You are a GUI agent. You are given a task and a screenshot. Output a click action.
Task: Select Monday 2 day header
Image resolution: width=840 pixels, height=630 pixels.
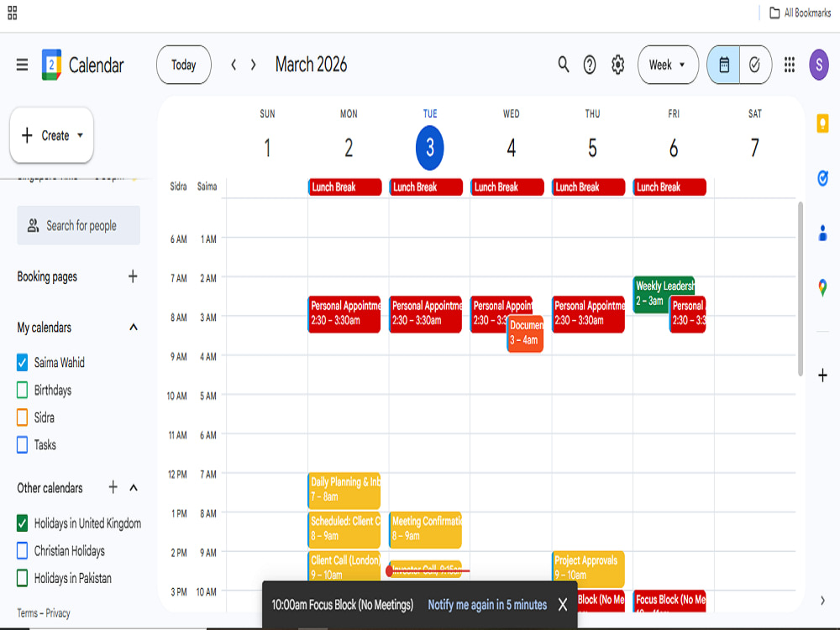click(x=349, y=148)
